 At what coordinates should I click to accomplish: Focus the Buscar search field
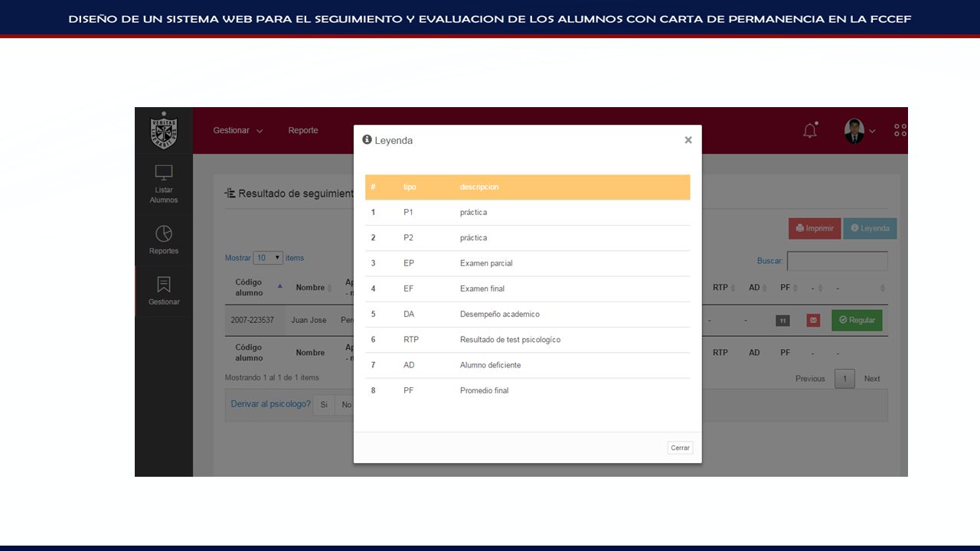[838, 261]
